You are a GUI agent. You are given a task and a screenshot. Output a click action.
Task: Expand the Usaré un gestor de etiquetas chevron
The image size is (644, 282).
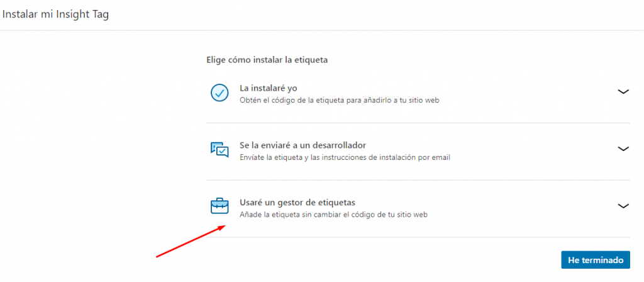point(623,206)
